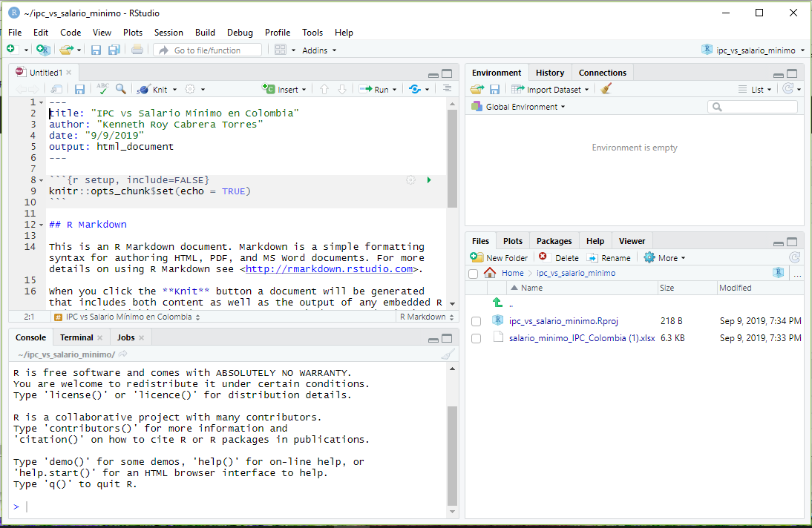
Task: Collapse the YAML header fold arrow at line 1
Action: point(41,102)
